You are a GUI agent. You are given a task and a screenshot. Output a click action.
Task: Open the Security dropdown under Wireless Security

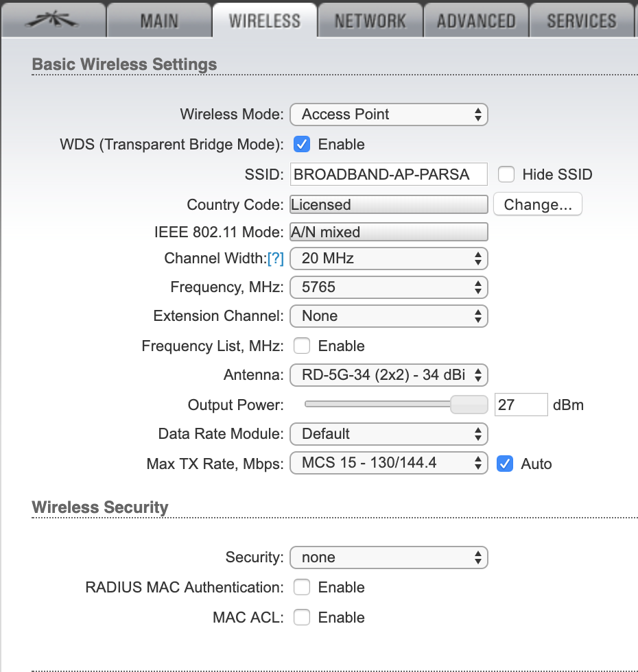(388, 557)
